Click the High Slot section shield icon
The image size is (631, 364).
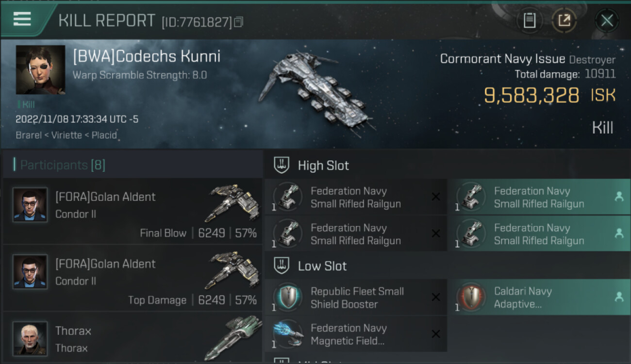pyautogui.click(x=282, y=165)
